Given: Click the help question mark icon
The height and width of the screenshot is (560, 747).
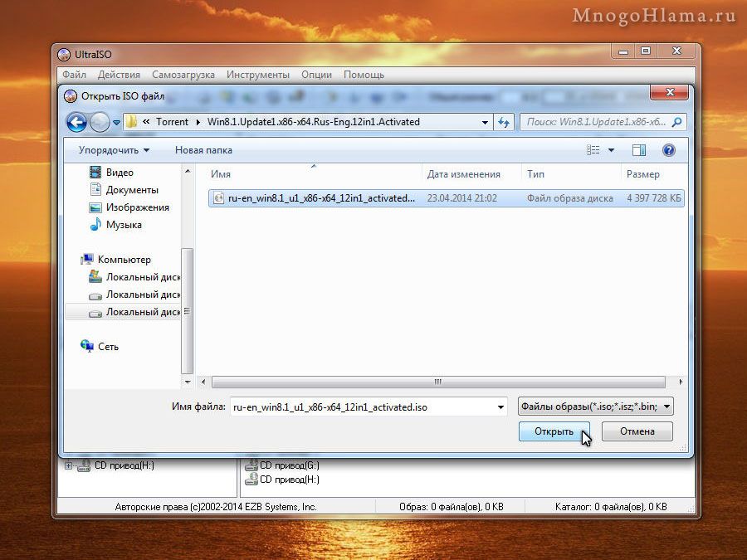Looking at the screenshot, I should (668, 150).
